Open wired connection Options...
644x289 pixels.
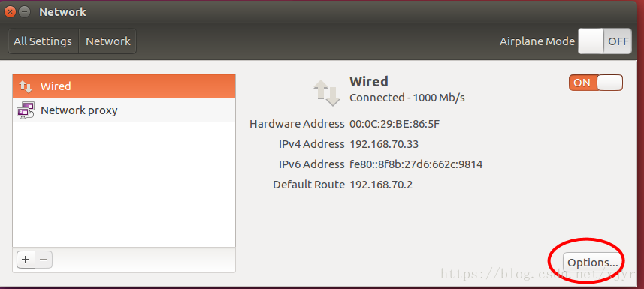[x=593, y=262]
